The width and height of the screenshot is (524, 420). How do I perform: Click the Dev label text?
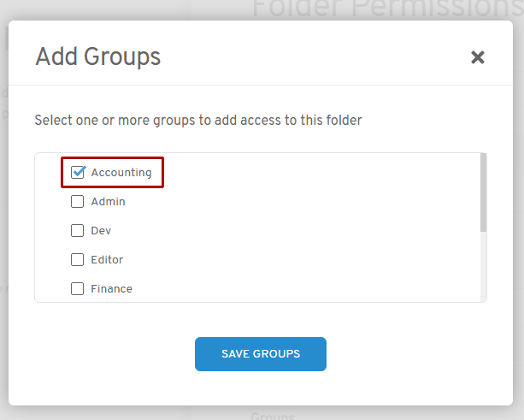click(101, 231)
